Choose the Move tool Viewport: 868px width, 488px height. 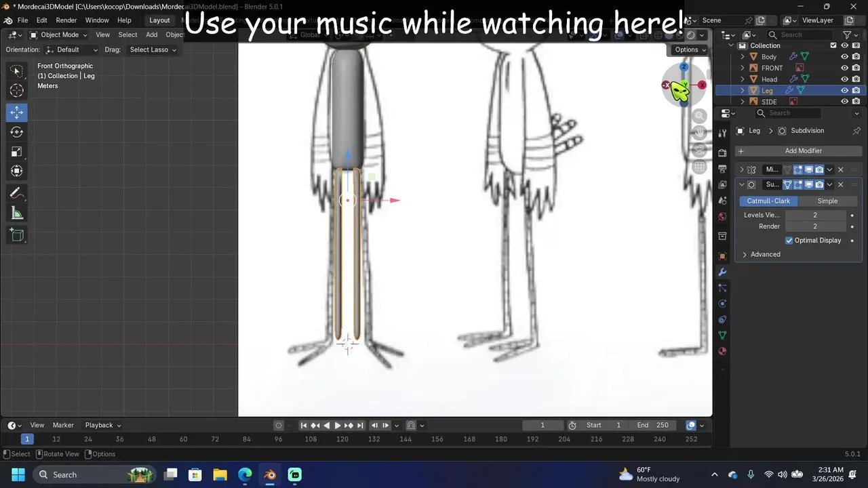[17, 113]
